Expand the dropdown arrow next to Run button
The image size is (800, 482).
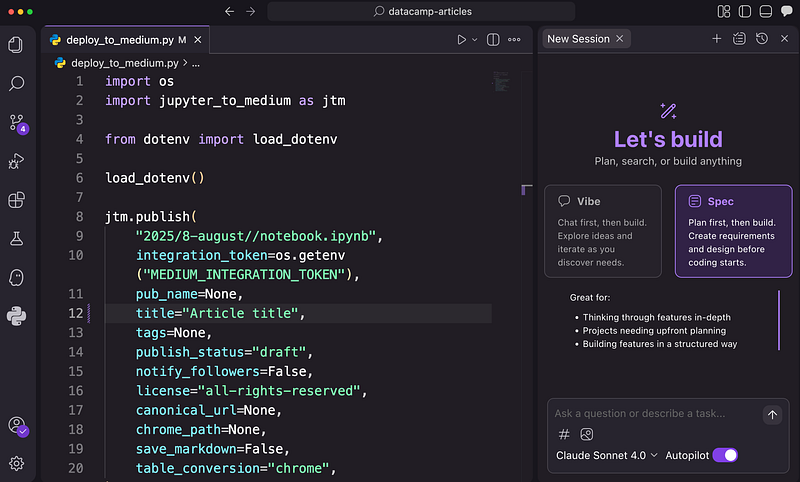tap(474, 40)
